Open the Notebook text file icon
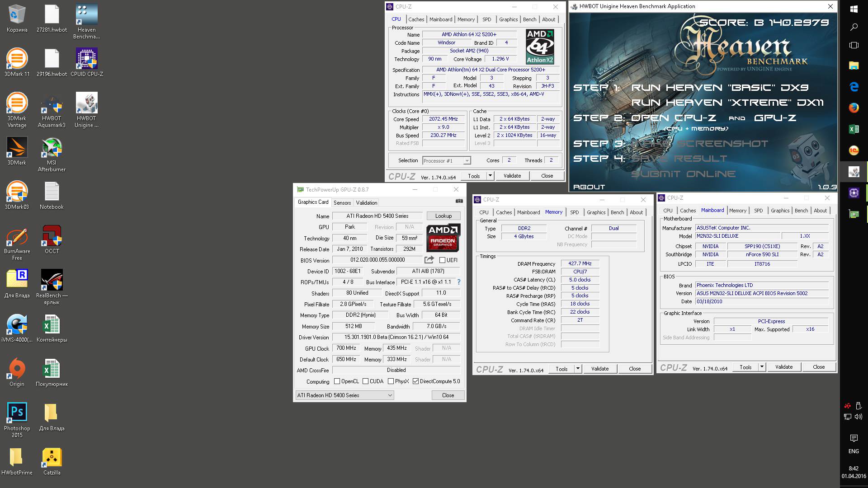 click(52, 195)
